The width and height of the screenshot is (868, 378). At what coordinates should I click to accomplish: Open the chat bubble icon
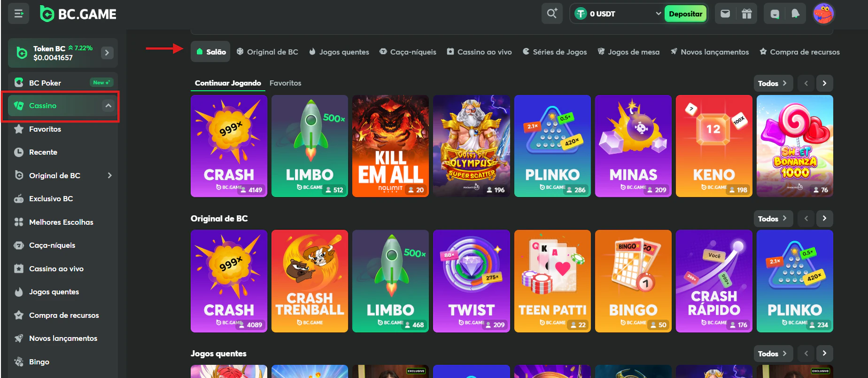click(x=775, y=14)
